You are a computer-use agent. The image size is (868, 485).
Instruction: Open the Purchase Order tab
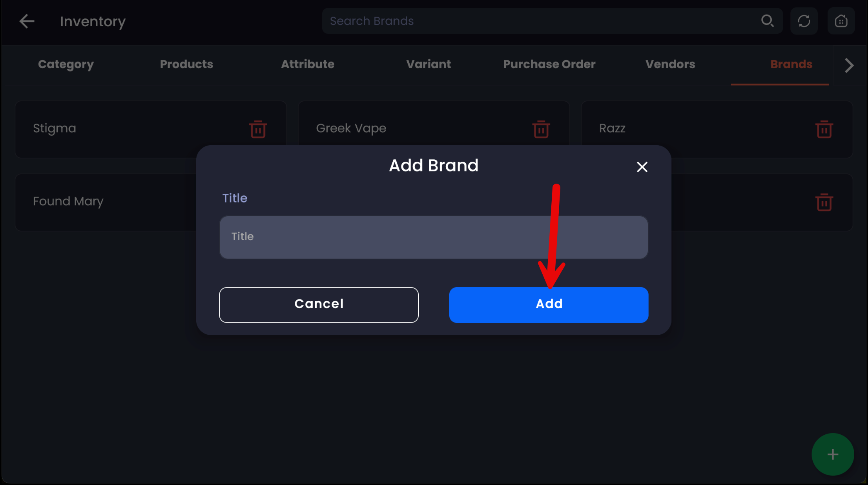(549, 64)
